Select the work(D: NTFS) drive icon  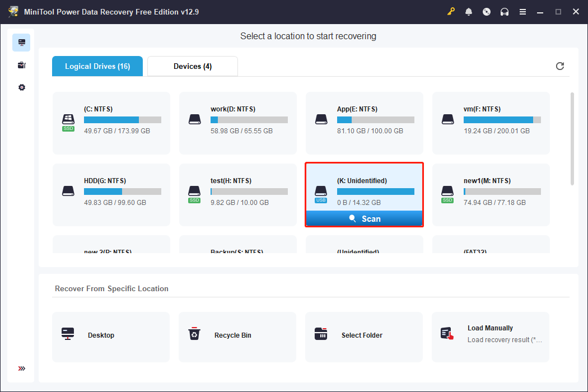click(195, 120)
